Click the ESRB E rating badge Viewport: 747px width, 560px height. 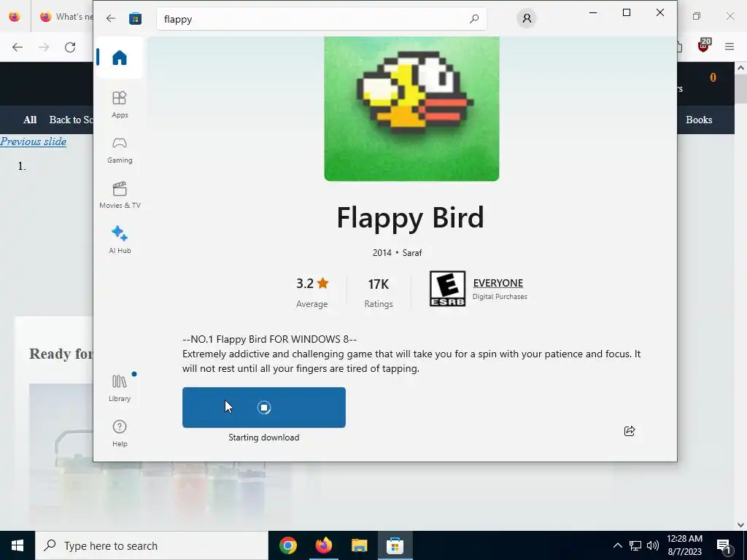447,289
